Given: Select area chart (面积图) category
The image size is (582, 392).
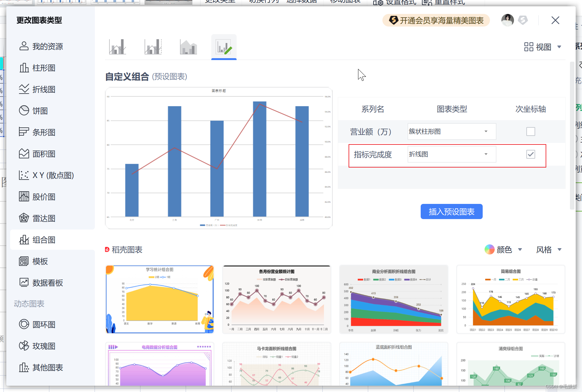Looking at the screenshot, I should [x=37, y=154].
